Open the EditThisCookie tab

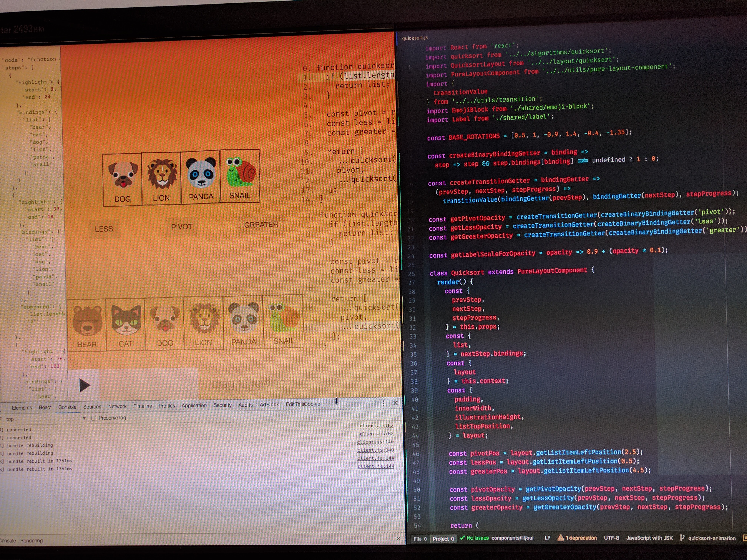[x=303, y=404]
